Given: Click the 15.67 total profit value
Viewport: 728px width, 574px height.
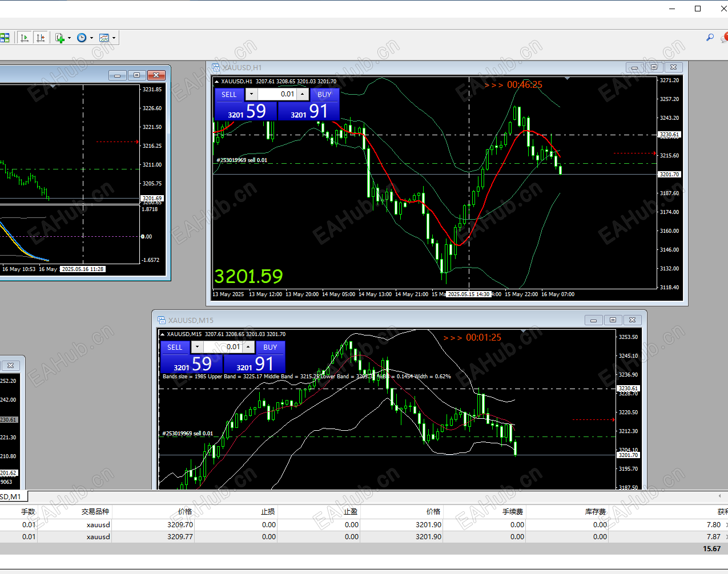Looking at the screenshot, I should click(711, 549).
